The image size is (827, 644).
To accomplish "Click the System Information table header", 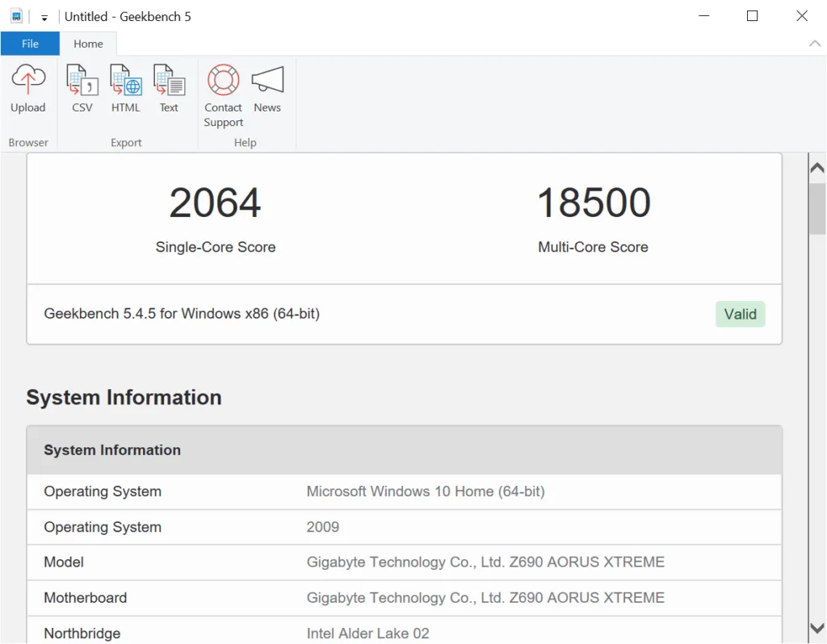I will [404, 450].
